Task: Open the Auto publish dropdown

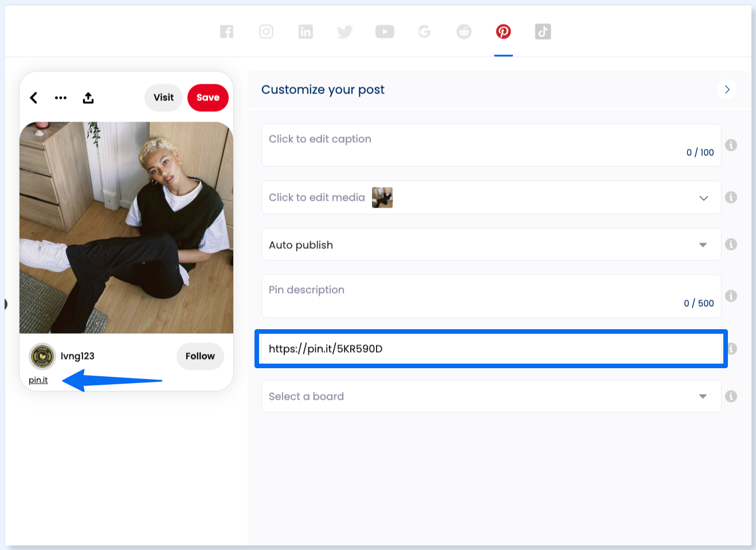Action: point(491,245)
